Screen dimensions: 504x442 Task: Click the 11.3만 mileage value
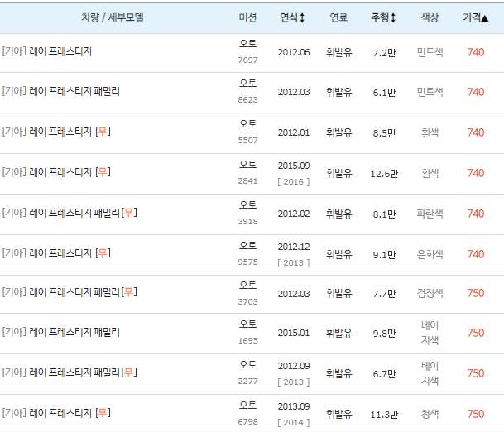(384, 415)
